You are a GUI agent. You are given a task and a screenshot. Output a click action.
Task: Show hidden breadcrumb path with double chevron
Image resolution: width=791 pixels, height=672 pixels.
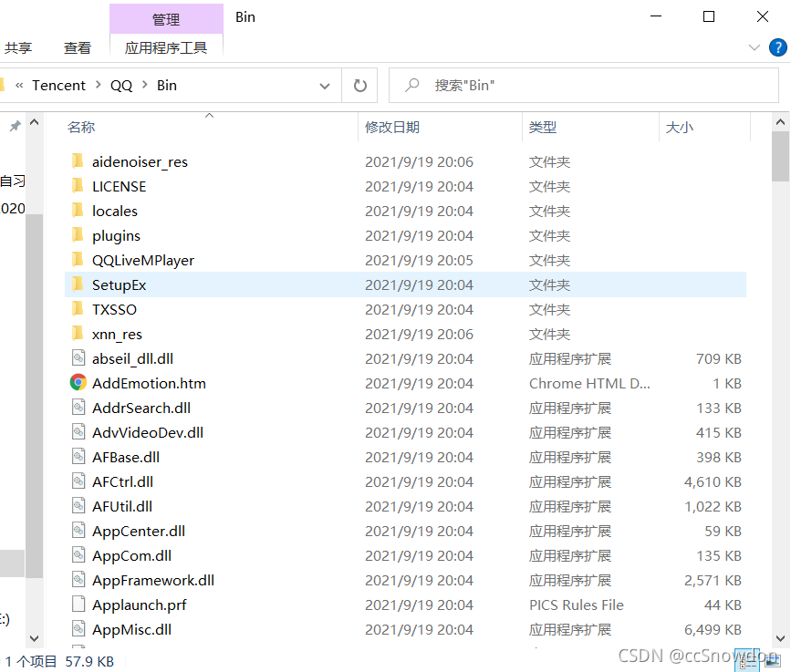click(x=19, y=85)
